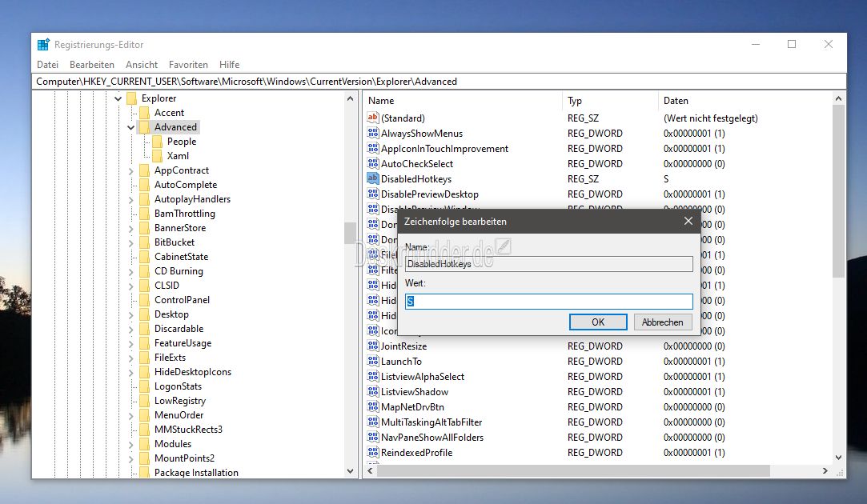This screenshot has width=867, height=504.
Task: Click the DWORD icon beside AlwaysShowMenus
Action: [373, 133]
